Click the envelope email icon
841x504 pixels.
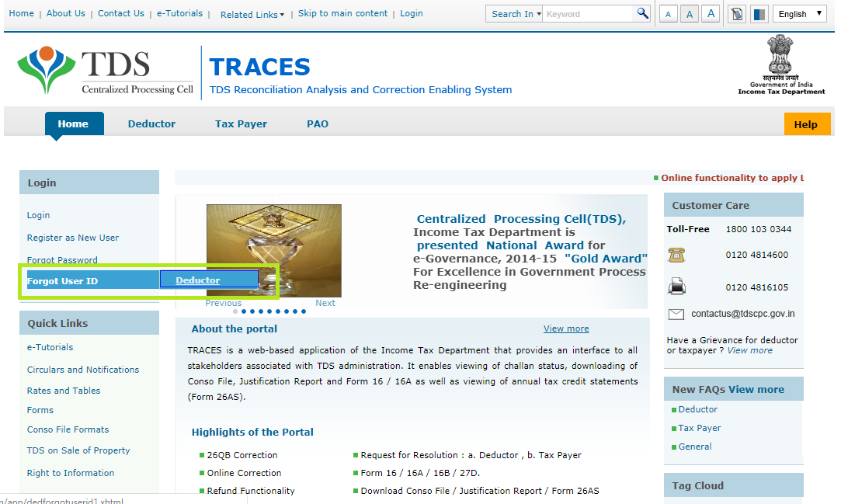pyautogui.click(x=676, y=315)
